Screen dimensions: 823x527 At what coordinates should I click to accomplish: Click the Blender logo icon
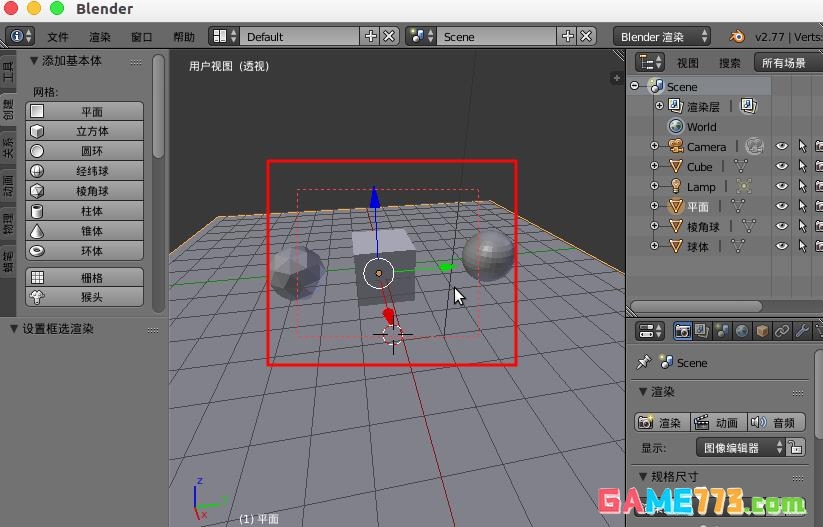click(736, 37)
